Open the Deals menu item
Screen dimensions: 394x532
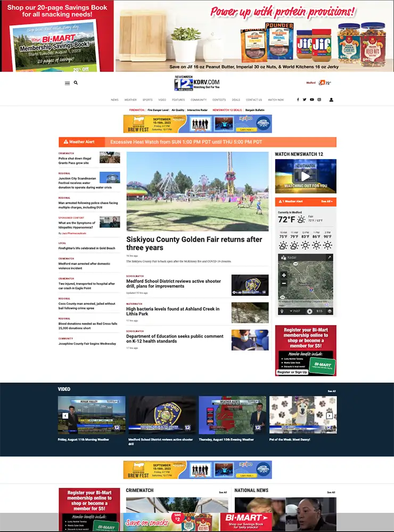point(236,100)
